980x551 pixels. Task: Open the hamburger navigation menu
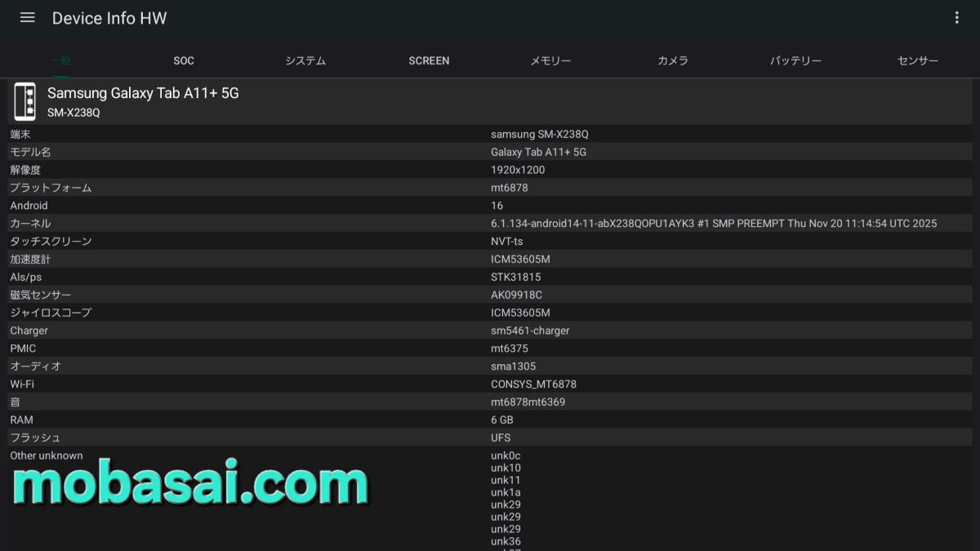tap(27, 18)
